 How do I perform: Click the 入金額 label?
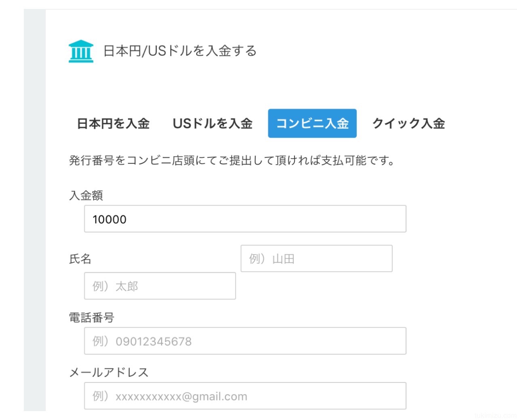tap(86, 195)
